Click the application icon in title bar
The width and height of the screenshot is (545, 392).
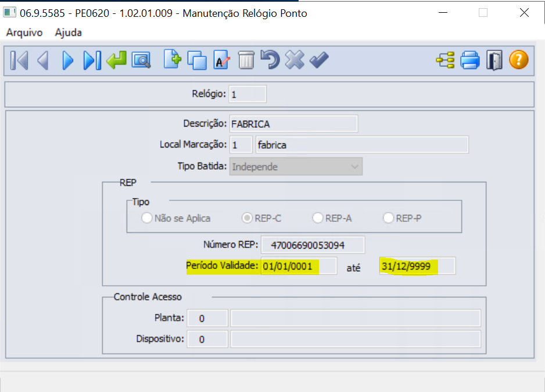pyautogui.click(x=9, y=13)
